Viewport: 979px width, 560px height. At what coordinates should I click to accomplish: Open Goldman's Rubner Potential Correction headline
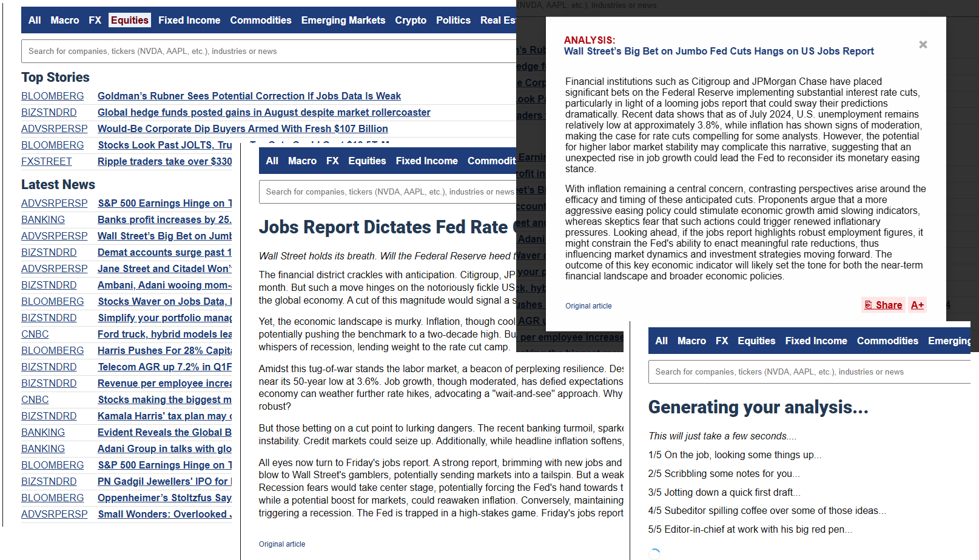tap(249, 96)
